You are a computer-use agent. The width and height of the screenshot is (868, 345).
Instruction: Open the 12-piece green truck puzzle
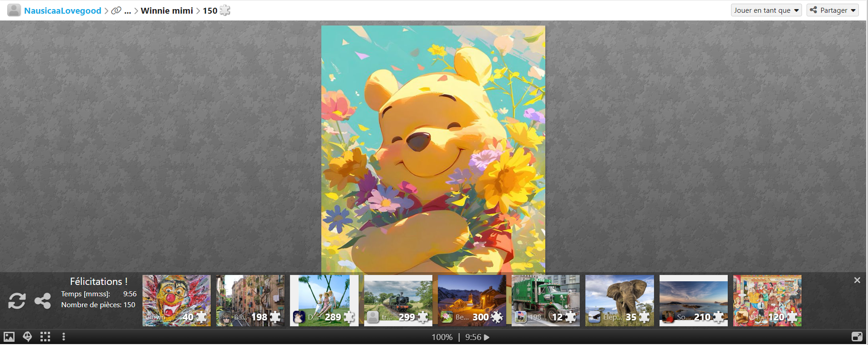(x=546, y=300)
